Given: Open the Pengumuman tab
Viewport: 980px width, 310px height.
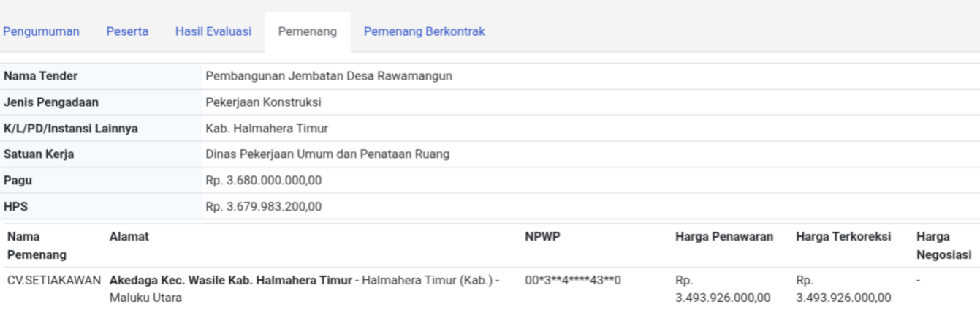Looking at the screenshot, I should pyautogui.click(x=42, y=31).
